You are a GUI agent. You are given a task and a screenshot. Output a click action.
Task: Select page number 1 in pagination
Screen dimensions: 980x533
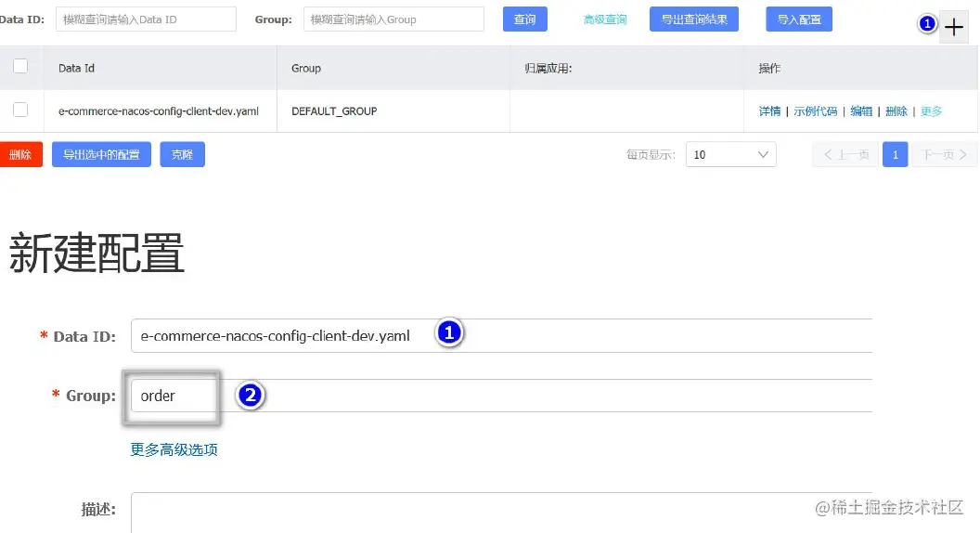895,154
